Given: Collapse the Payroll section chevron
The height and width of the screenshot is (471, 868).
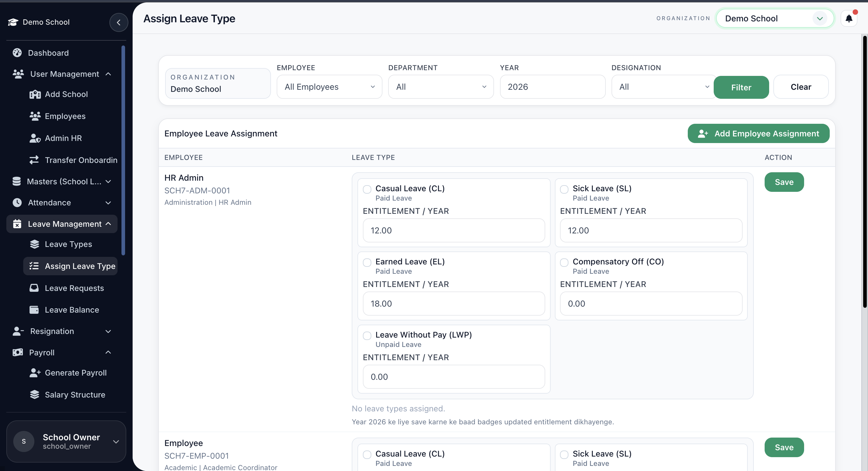Looking at the screenshot, I should (x=108, y=352).
